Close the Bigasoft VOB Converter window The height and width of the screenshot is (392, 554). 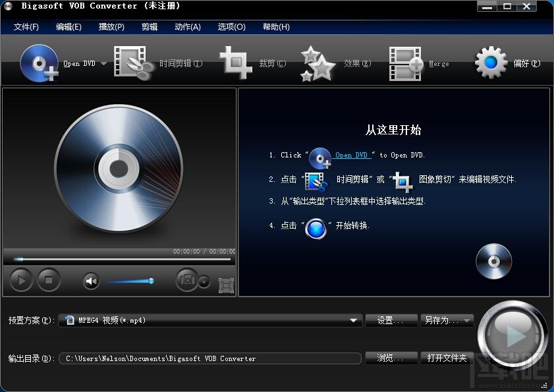tap(526, 7)
